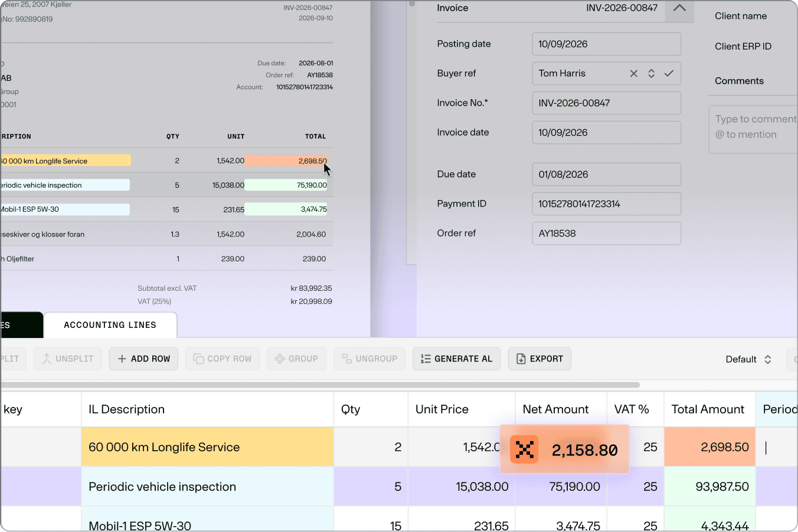Click the highlighted 3,474.75 total on the invoice preview
798x532 pixels.
click(x=286, y=209)
